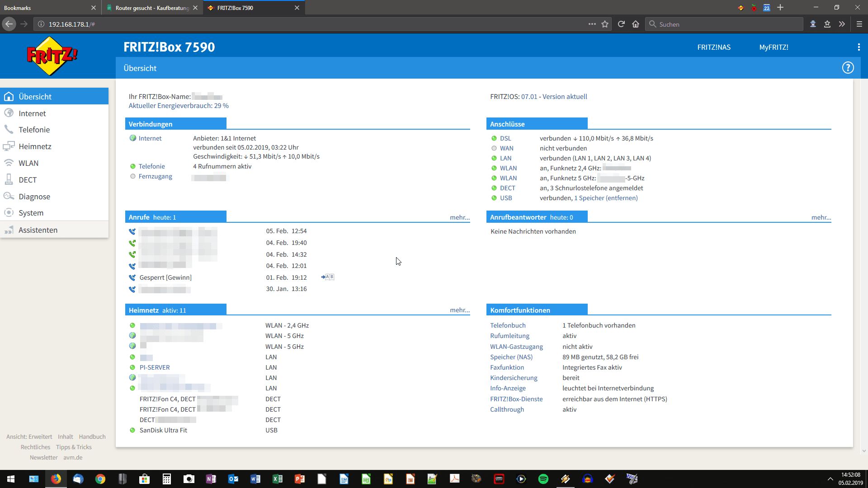The image size is (868, 488).
Task: Focus the Suchen search field
Action: click(724, 24)
